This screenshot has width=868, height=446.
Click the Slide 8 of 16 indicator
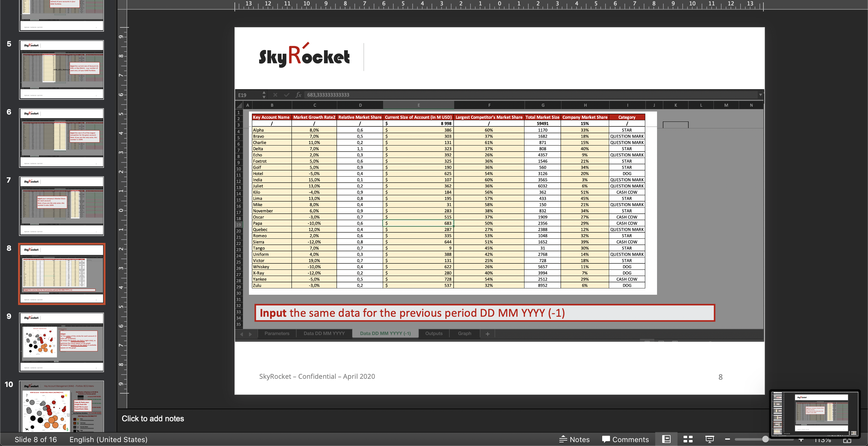(36, 440)
